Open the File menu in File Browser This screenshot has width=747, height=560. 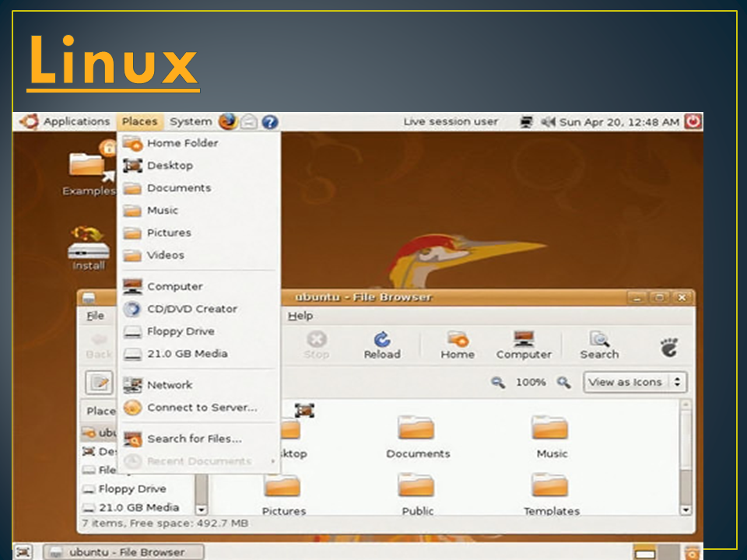(x=95, y=316)
